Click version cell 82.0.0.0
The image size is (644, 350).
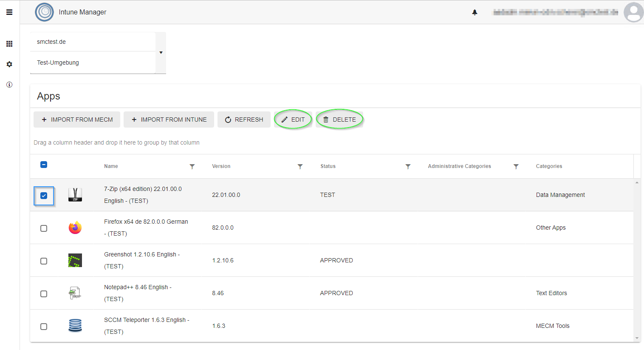click(x=223, y=228)
